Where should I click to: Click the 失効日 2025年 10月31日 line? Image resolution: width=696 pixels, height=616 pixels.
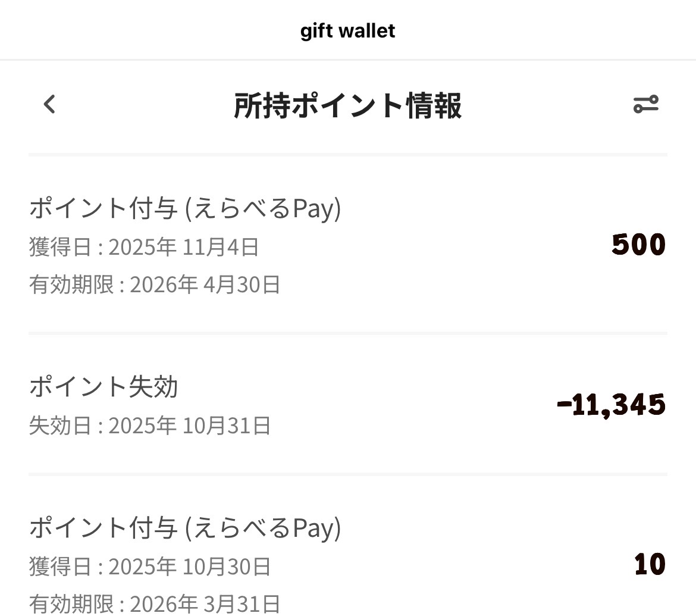pos(150,426)
